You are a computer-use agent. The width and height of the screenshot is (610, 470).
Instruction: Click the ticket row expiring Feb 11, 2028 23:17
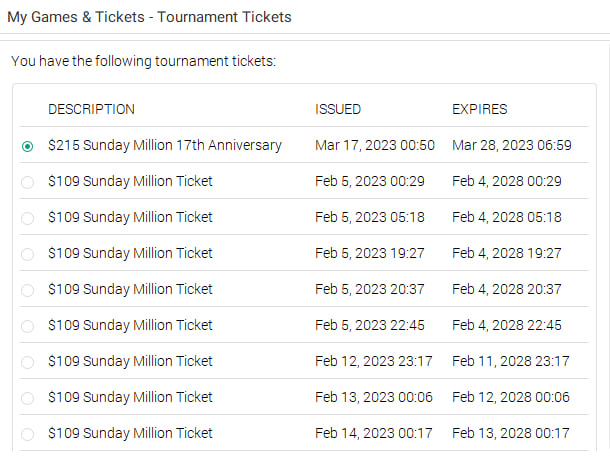(x=304, y=361)
